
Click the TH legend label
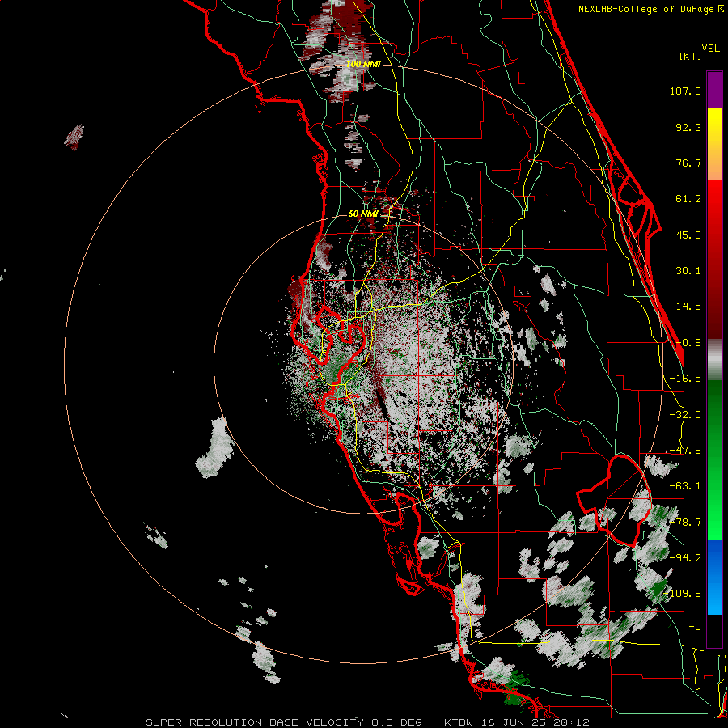pos(695,630)
